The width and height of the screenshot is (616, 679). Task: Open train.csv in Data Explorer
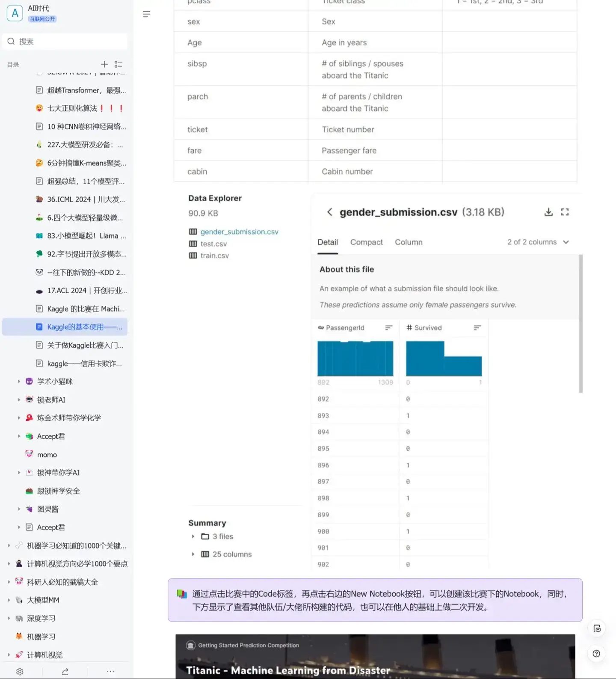215,256
